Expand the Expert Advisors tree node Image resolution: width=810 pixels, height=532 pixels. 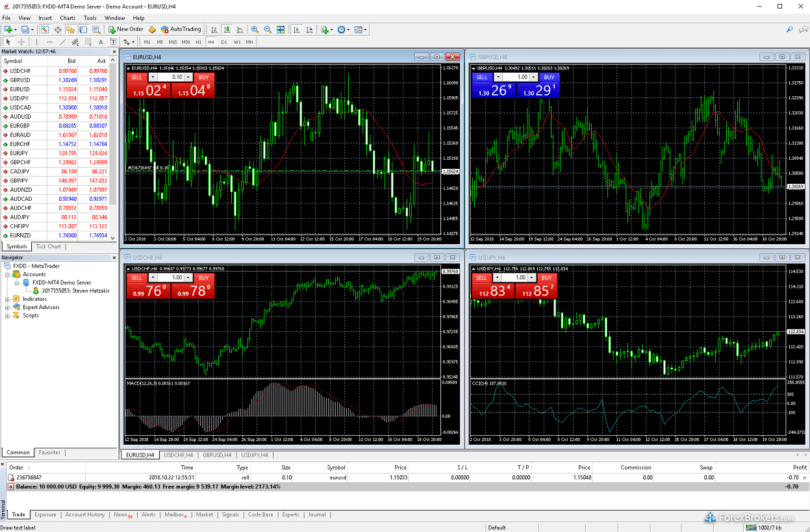[8, 307]
